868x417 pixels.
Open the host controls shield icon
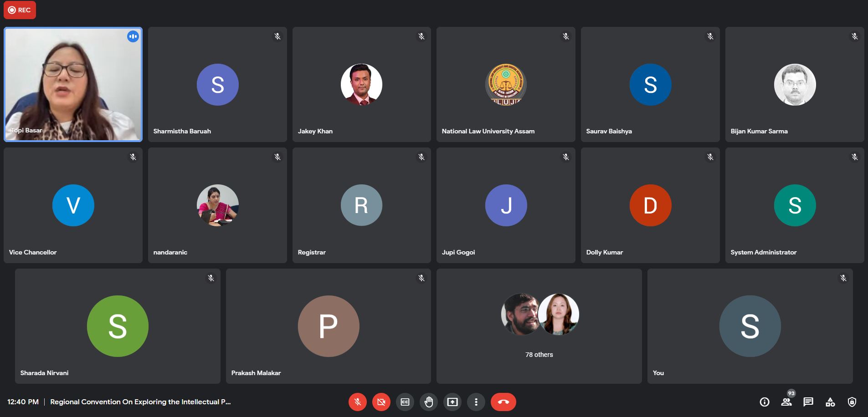tap(852, 402)
